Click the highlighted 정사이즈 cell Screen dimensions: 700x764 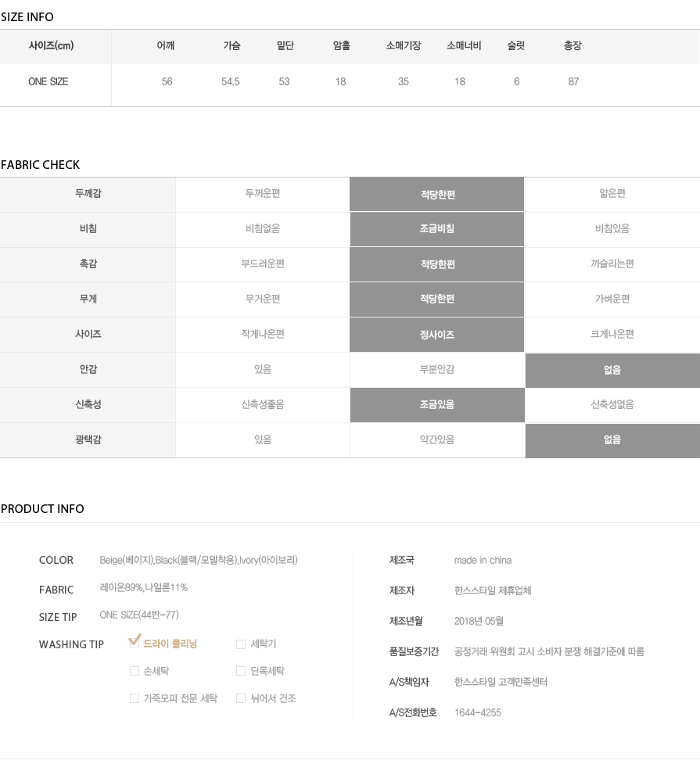[x=437, y=334]
